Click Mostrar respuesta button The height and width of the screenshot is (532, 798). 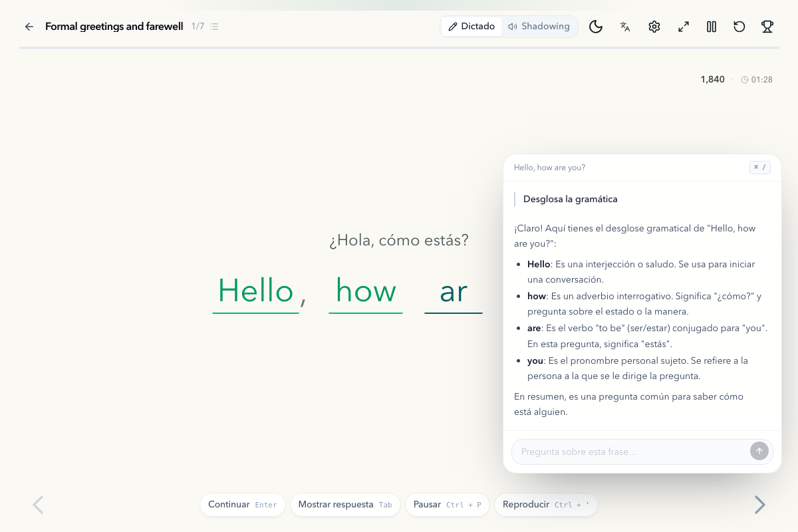[x=345, y=505]
